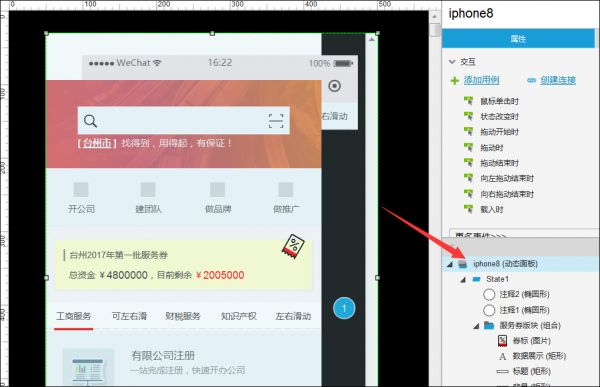Click the dynamic panel icon of iphone8 in outline
The width and height of the screenshot is (600, 387).
[x=463, y=264]
